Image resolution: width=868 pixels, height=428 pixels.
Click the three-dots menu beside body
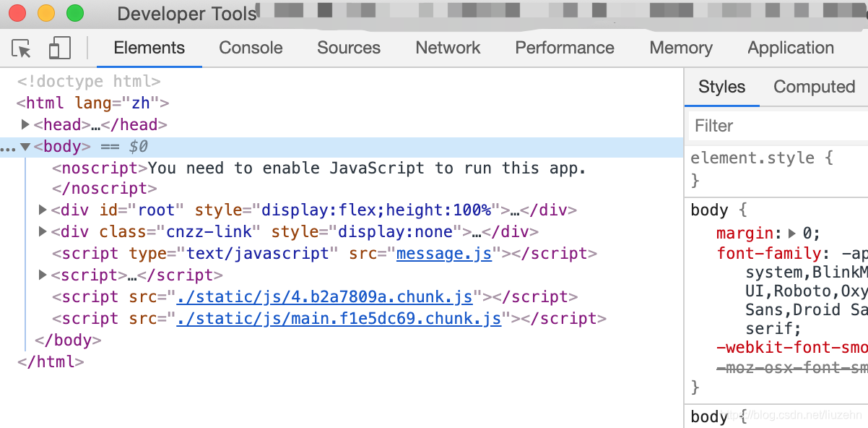point(8,148)
